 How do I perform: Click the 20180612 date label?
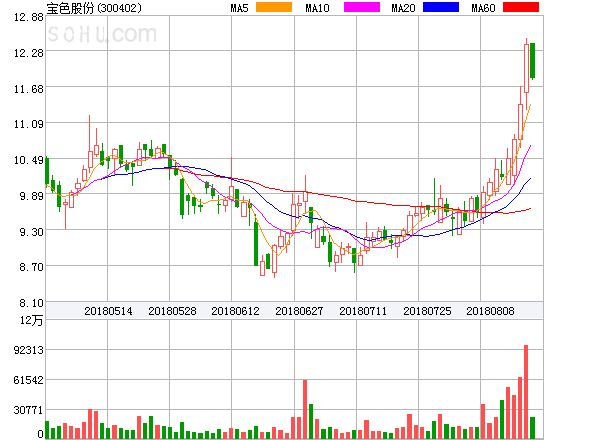(235, 311)
